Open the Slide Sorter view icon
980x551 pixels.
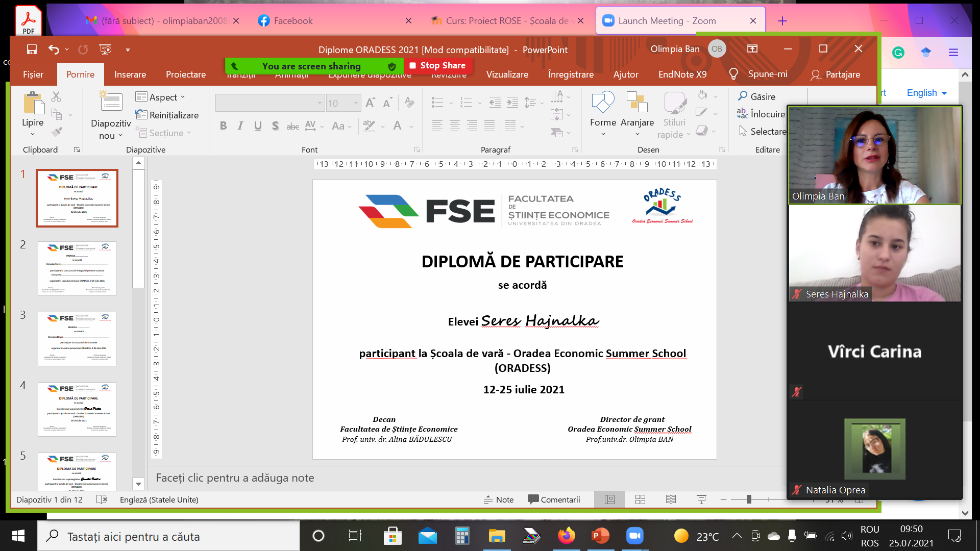tap(640, 499)
